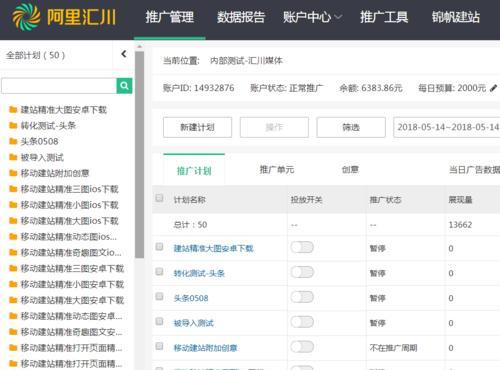Select 移动建站精准小图安卓下载 in sidebar tree
This screenshot has height=370, width=500.
(72, 284)
